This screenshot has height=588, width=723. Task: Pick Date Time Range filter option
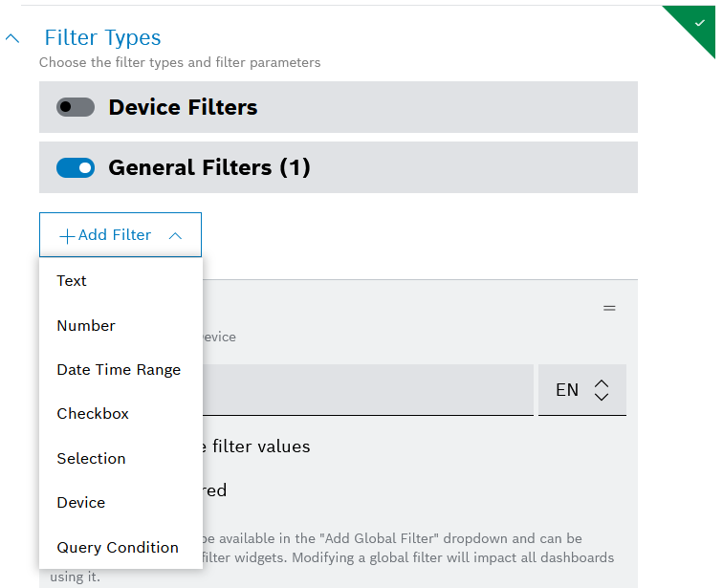pos(119,370)
